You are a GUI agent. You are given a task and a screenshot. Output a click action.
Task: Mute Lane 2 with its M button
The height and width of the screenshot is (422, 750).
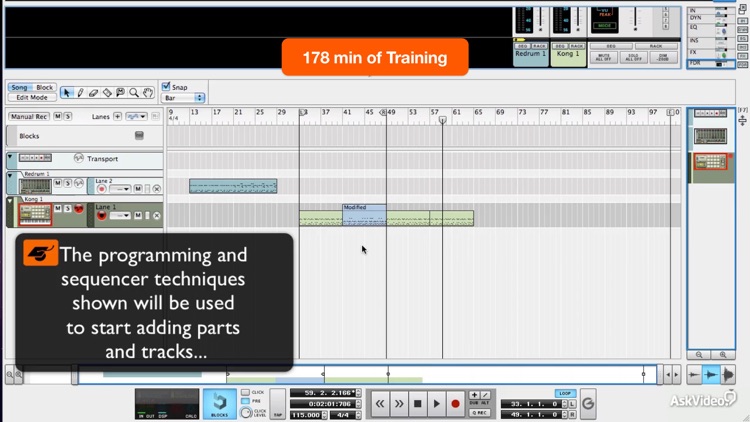138,189
